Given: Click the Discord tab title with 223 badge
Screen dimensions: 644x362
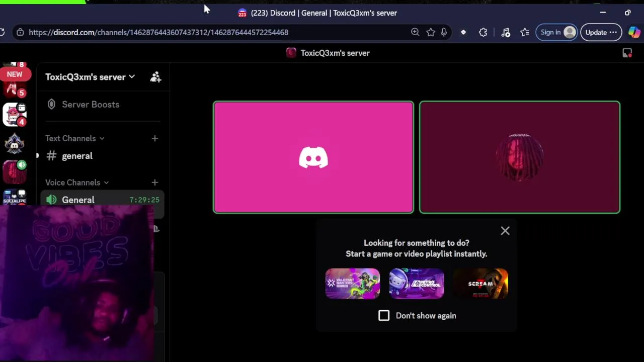Looking at the screenshot, I should [x=317, y=13].
